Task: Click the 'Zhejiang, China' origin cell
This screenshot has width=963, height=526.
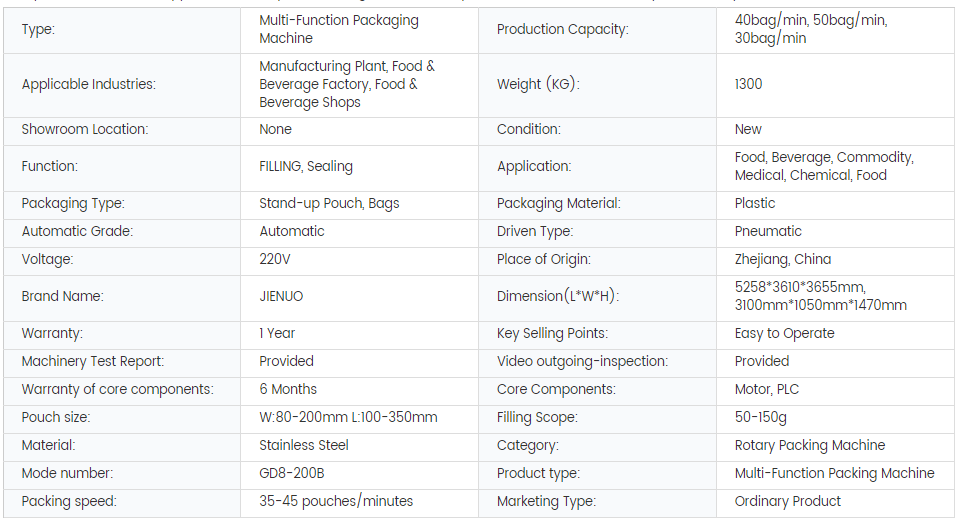Action: (783, 259)
